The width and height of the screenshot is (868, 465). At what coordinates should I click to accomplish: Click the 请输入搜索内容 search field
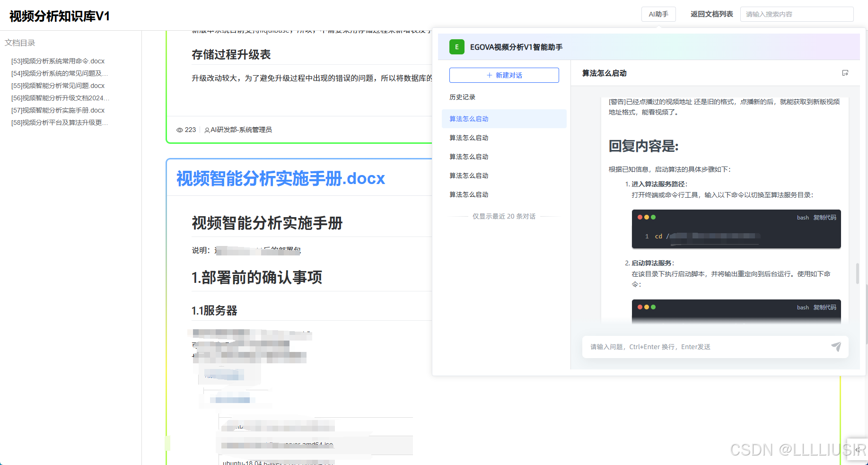[797, 14]
